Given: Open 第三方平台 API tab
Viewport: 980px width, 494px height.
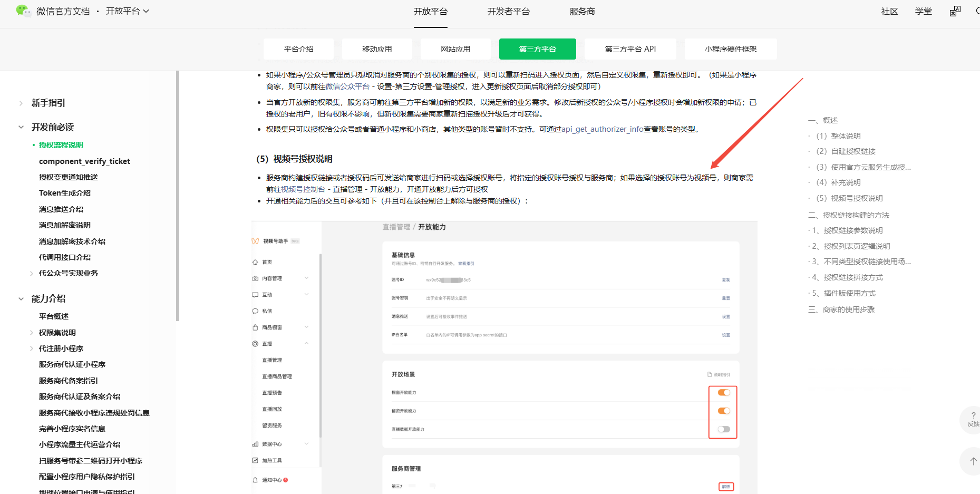Looking at the screenshot, I should [x=630, y=49].
